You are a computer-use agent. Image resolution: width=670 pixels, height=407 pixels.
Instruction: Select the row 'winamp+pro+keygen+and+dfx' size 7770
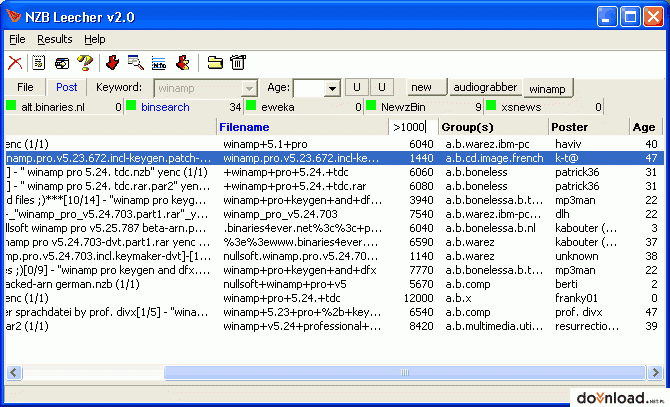point(335,270)
